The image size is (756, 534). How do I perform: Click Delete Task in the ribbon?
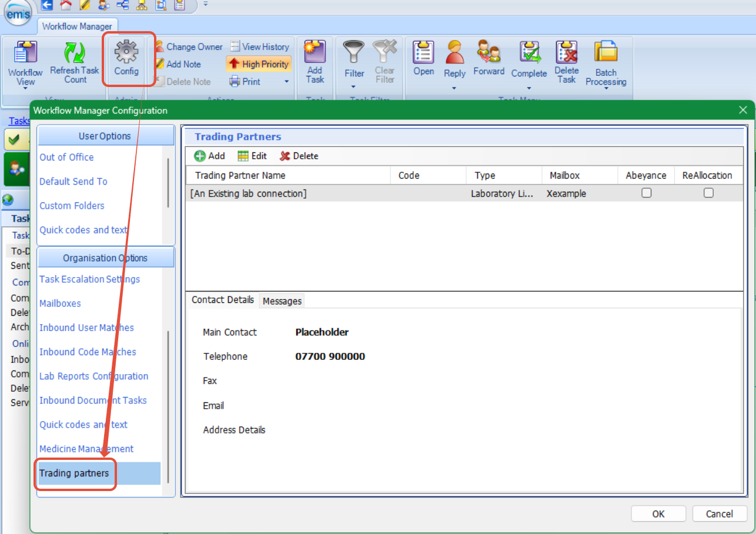[567, 62]
